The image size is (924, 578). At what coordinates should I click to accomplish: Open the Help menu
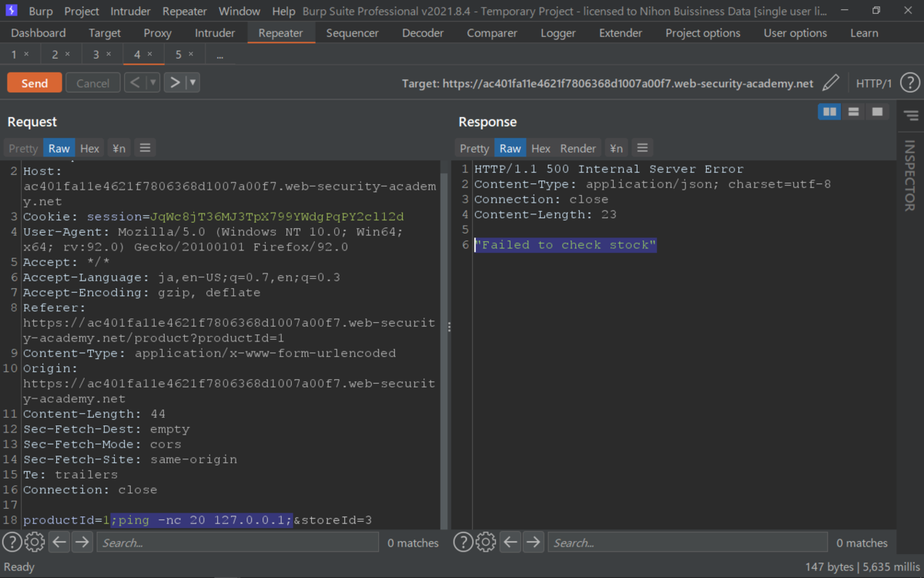coord(283,11)
